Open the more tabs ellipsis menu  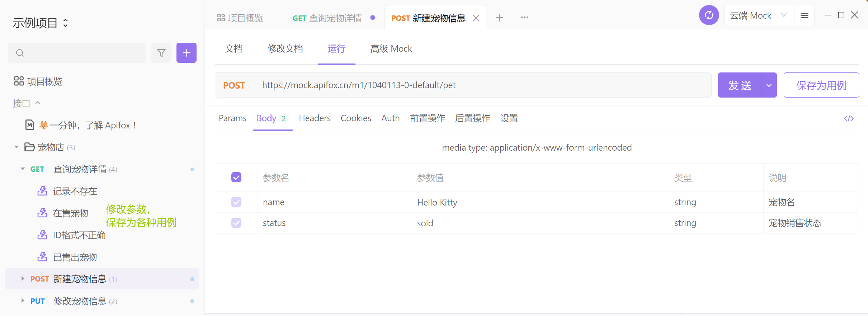click(x=524, y=18)
